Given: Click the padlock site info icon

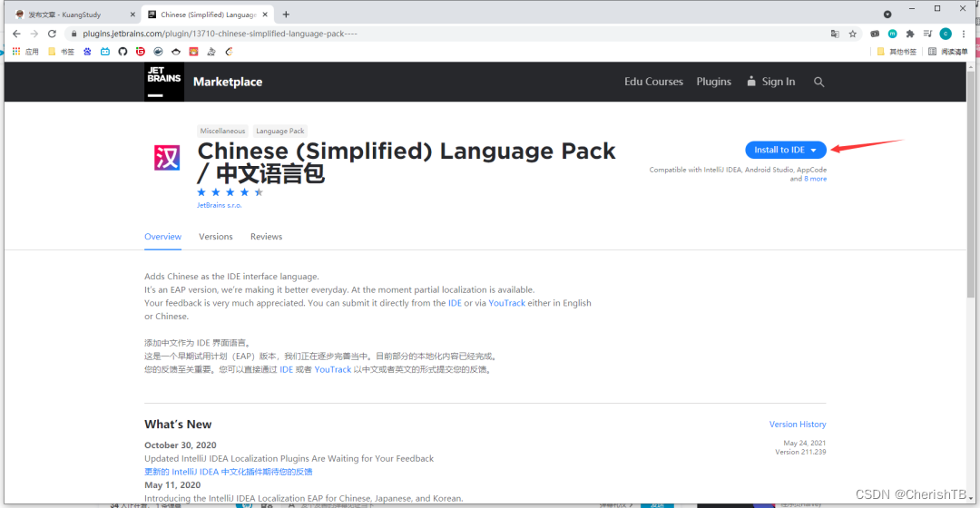Looking at the screenshot, I should coord(73,34).
